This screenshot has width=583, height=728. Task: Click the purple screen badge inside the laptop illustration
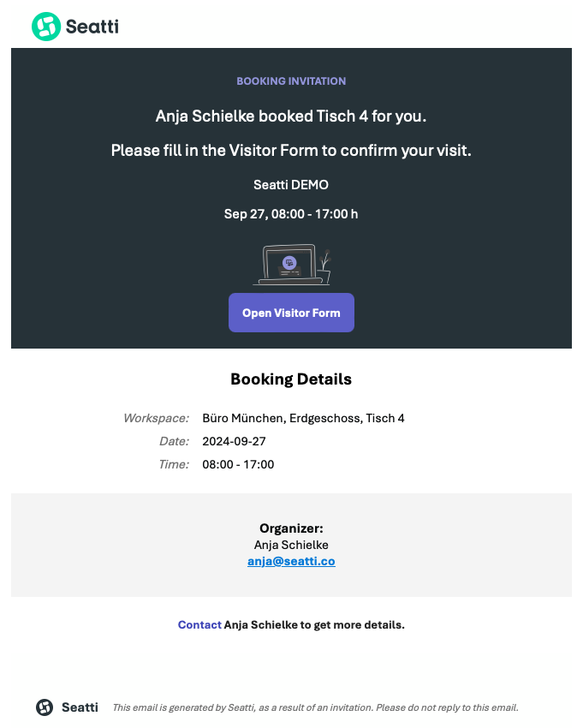[289, 262]
